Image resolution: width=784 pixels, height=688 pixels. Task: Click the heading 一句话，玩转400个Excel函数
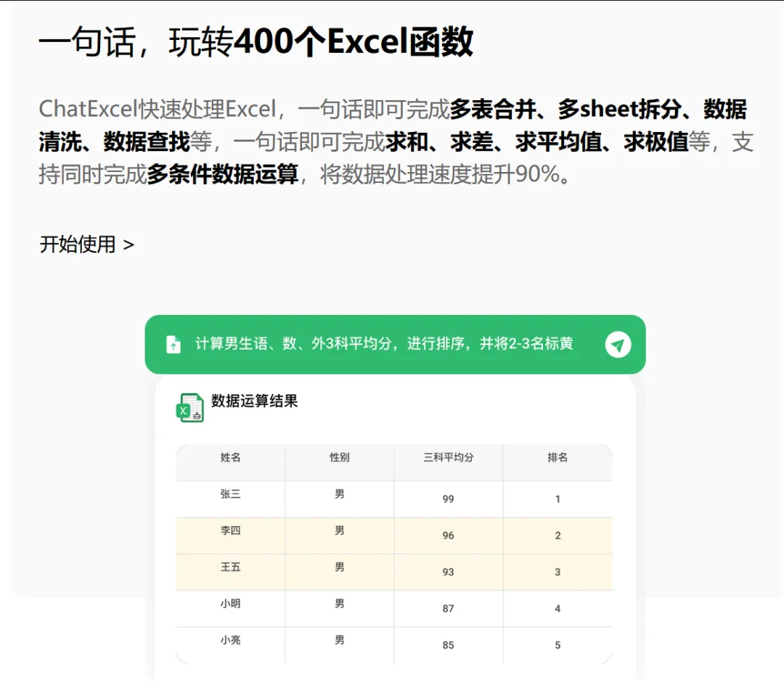coord(256,41)
